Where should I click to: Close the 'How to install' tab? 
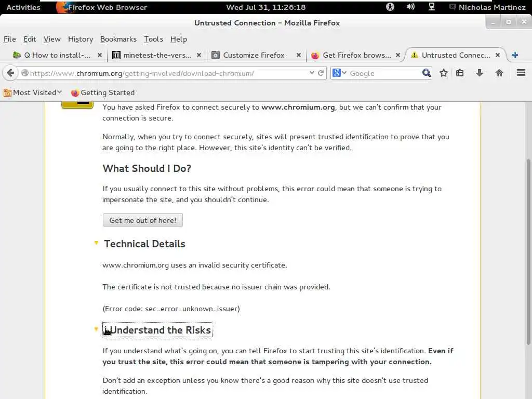click(99, 55)
